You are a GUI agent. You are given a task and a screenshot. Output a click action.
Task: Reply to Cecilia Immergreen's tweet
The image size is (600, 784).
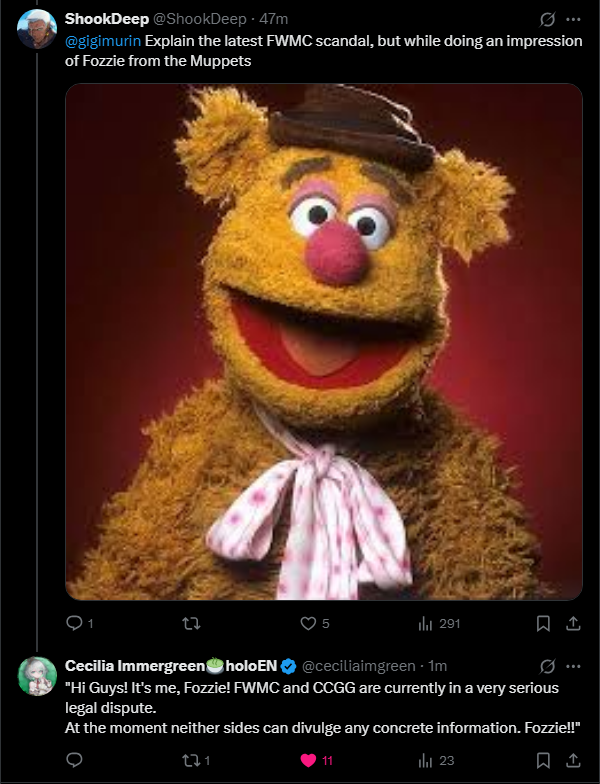(74, 760)
